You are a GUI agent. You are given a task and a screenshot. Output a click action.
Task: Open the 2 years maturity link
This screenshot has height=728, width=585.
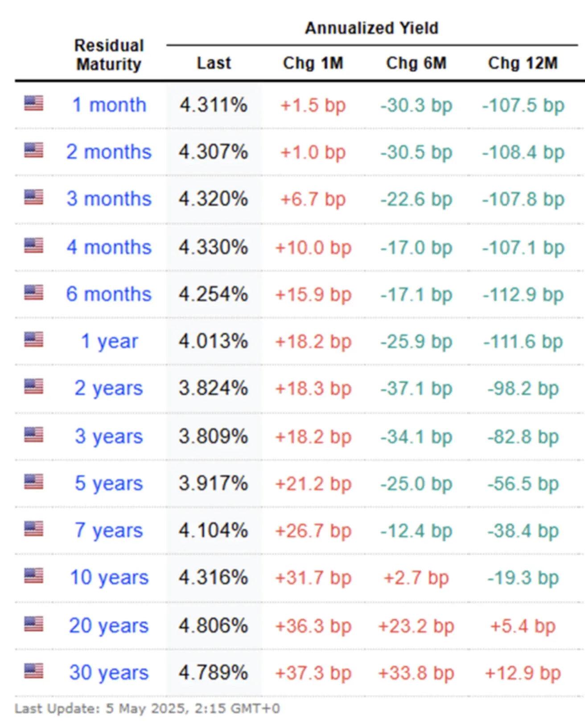tap(109, 389)
